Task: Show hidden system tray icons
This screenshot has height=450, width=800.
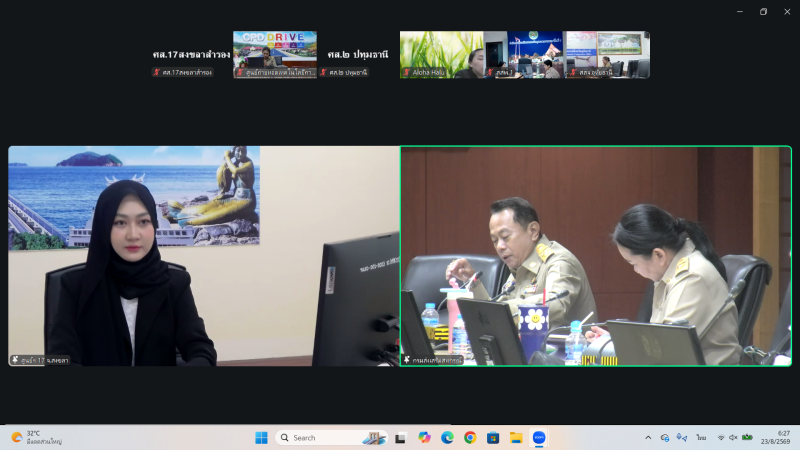Action: [x=648, y=438]
